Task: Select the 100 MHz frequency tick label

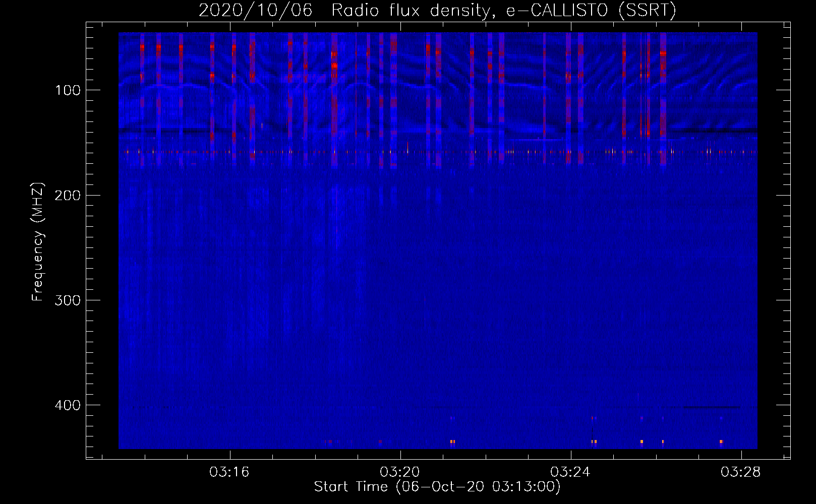Action: coord(68,90)
